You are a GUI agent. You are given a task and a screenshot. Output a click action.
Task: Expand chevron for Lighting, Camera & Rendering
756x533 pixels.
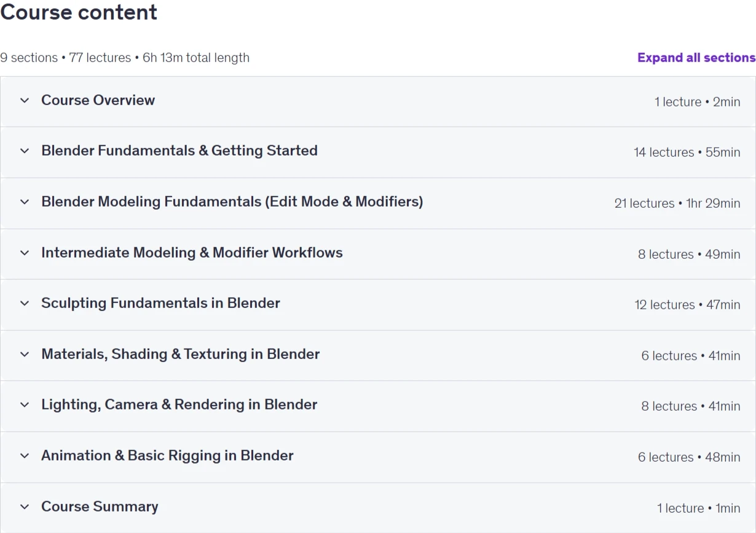point(25,405)
